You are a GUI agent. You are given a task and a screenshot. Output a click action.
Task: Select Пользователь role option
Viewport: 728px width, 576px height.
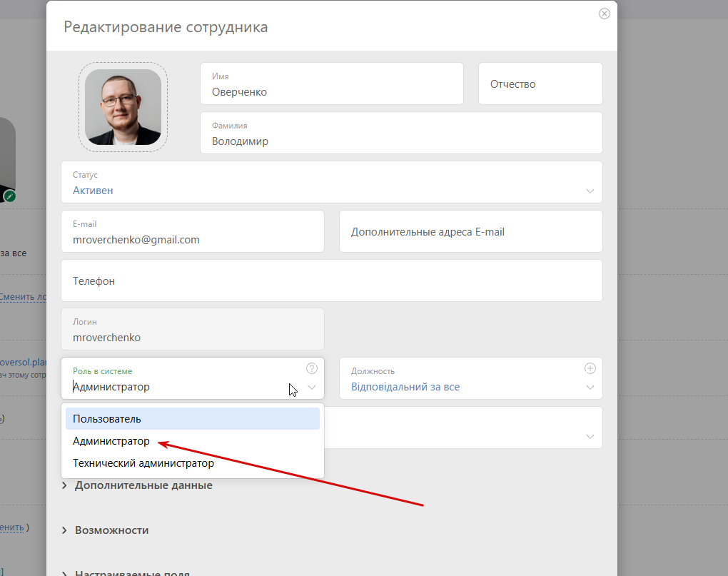point(192,419)
